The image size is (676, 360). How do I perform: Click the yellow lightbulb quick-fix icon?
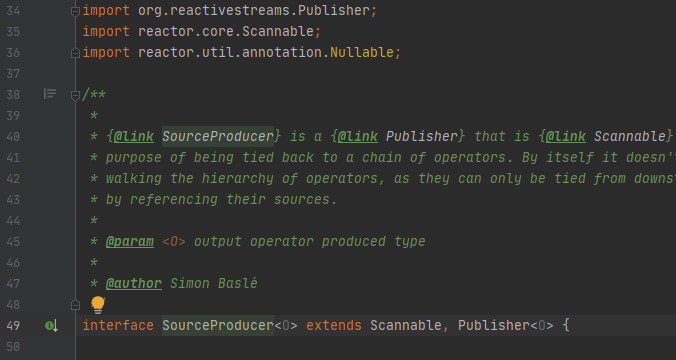(x=98, y=304)
